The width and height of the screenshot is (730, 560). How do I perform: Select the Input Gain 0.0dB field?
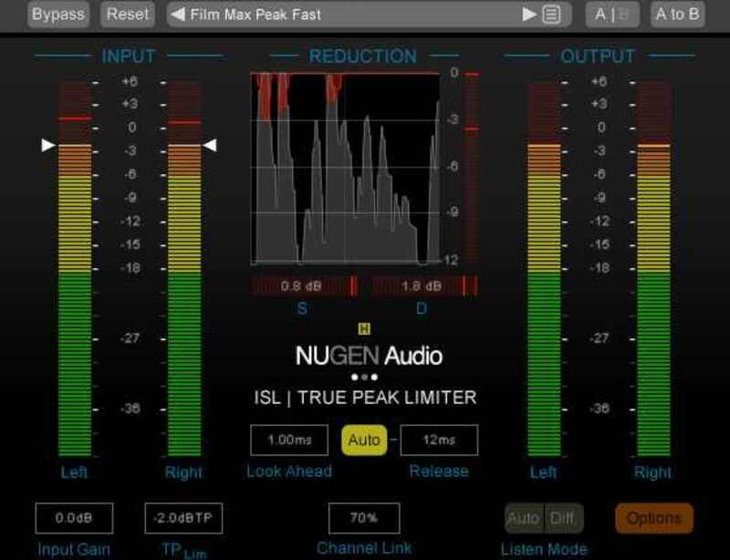74,518
